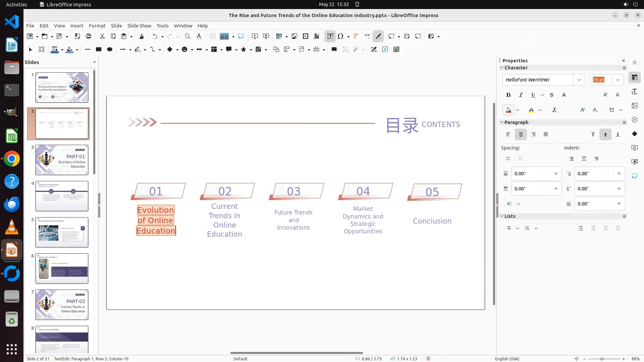The width and height of the screenshot is (644, 362).
Task: Click the Start from First Slide icon
Action: 255,36
